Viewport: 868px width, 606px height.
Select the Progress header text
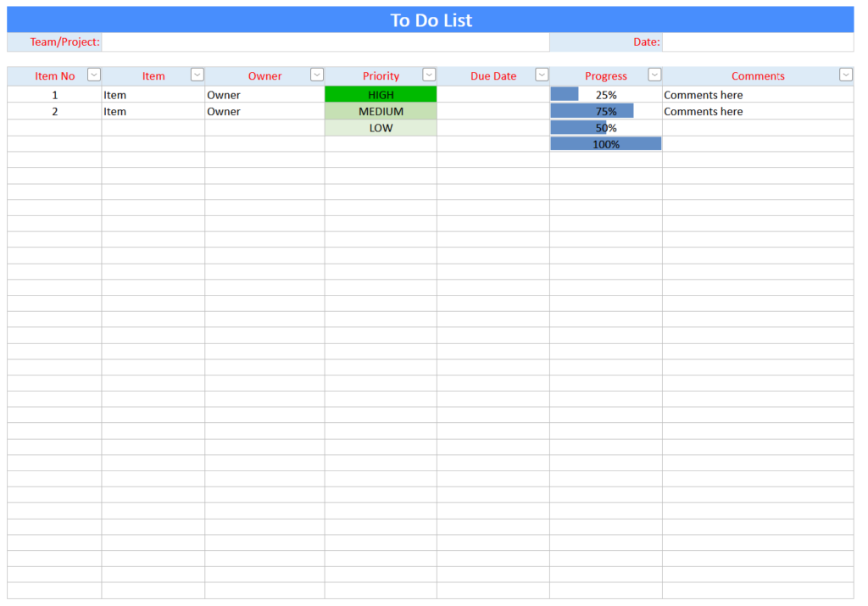point(605,76)
